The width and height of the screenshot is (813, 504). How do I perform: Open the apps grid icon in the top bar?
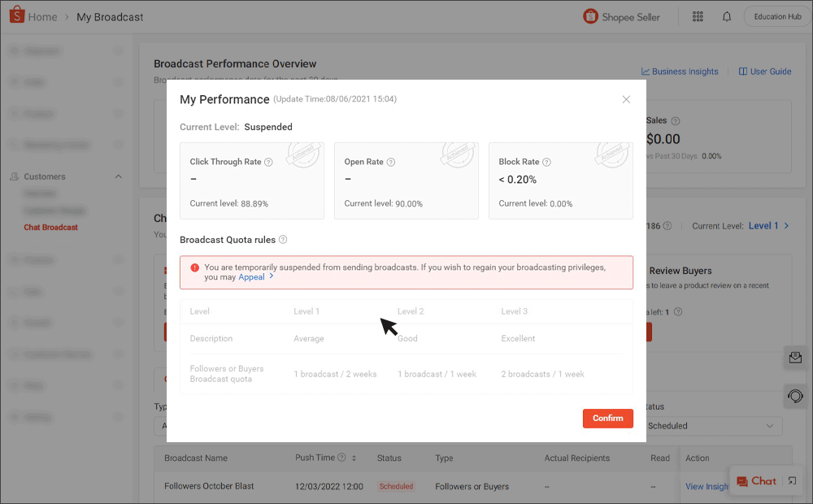point(698,15)
